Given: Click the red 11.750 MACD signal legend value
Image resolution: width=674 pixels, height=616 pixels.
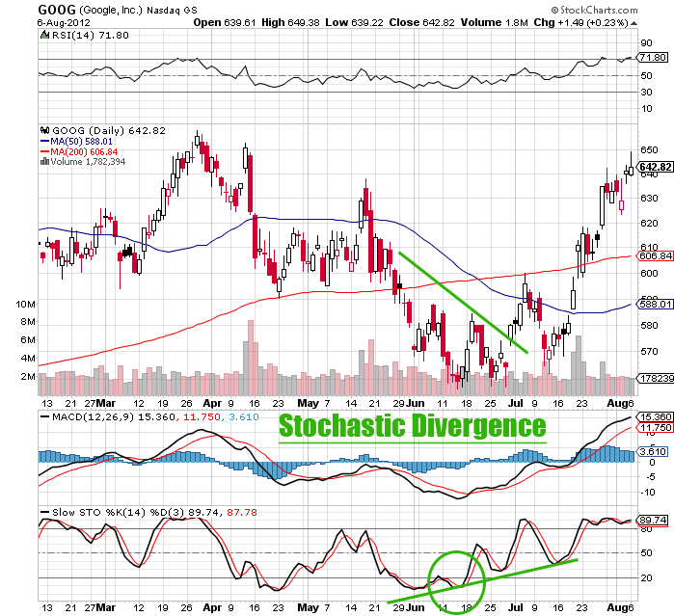Looking at the screenshot, I should [x=202, y=417].
